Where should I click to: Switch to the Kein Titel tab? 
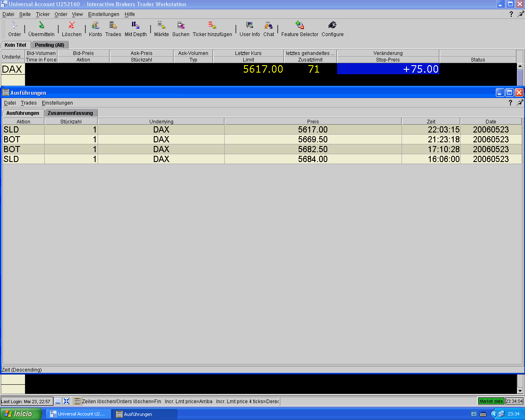[16, 45]
